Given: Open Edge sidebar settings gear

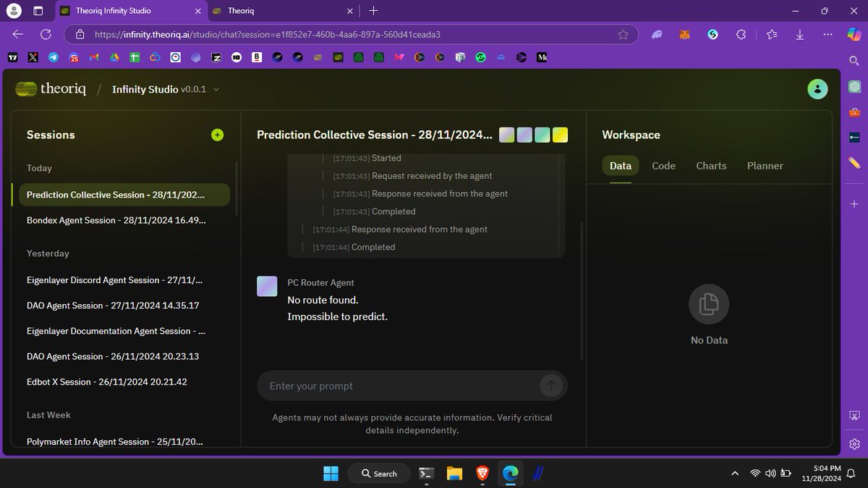Looking at the screenshot, I should (x=854, y=444).
